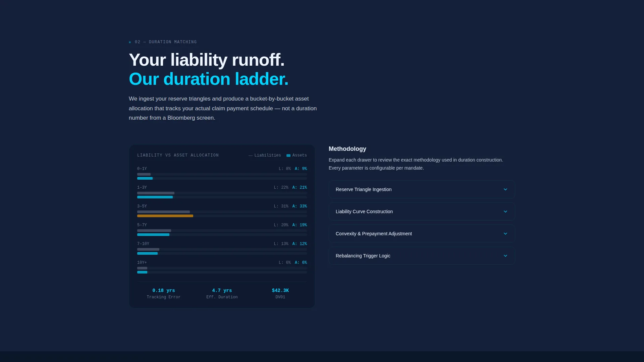Click the 'A: 12%' value
Image resolution: width=644 pixels, height=362 pixels.
[x=300, y=244]
